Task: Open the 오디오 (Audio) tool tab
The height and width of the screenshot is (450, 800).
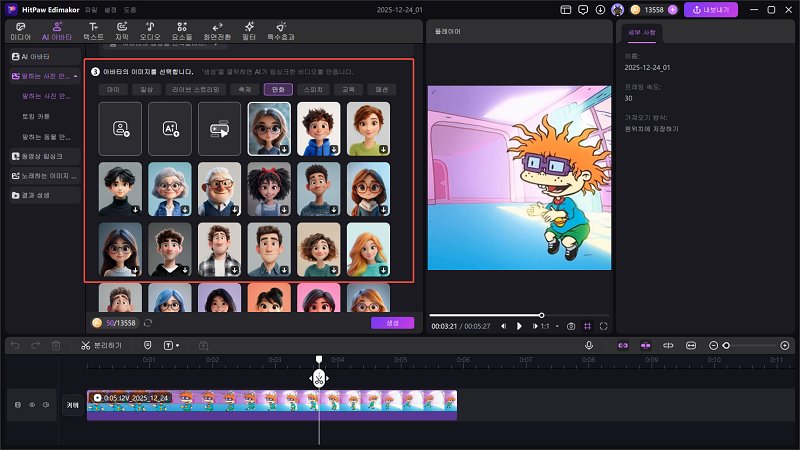Action: (149, 29)
